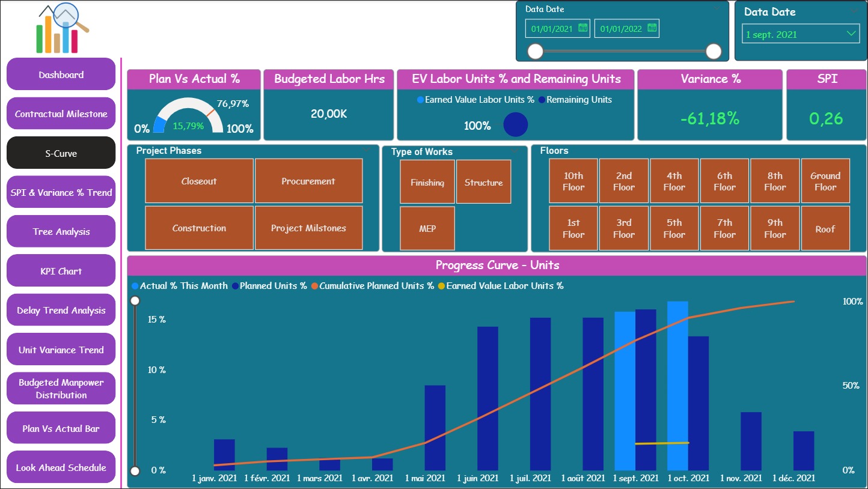Click the Planned Units % legend dot
868x489 pixels.
(x=234, y=286)
